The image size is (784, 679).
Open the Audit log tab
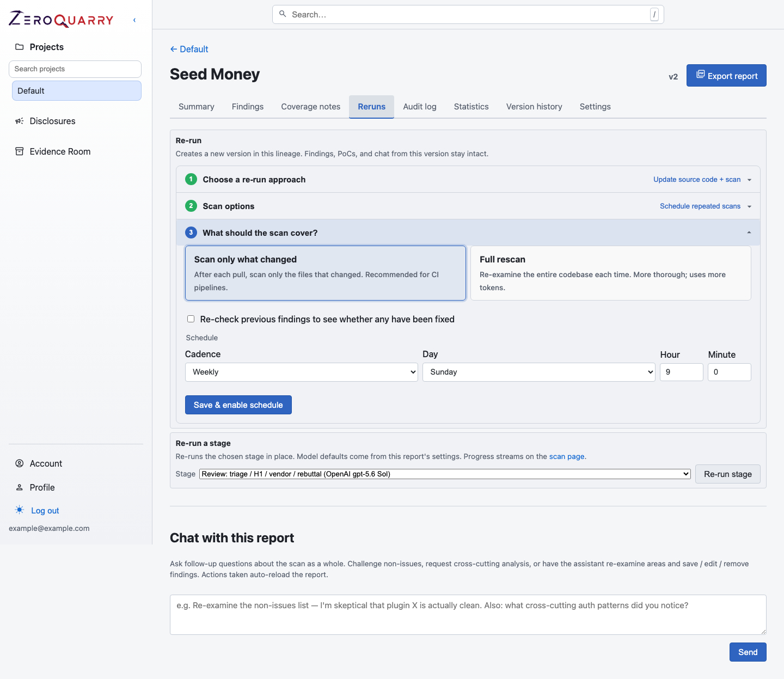pos(420,107)
